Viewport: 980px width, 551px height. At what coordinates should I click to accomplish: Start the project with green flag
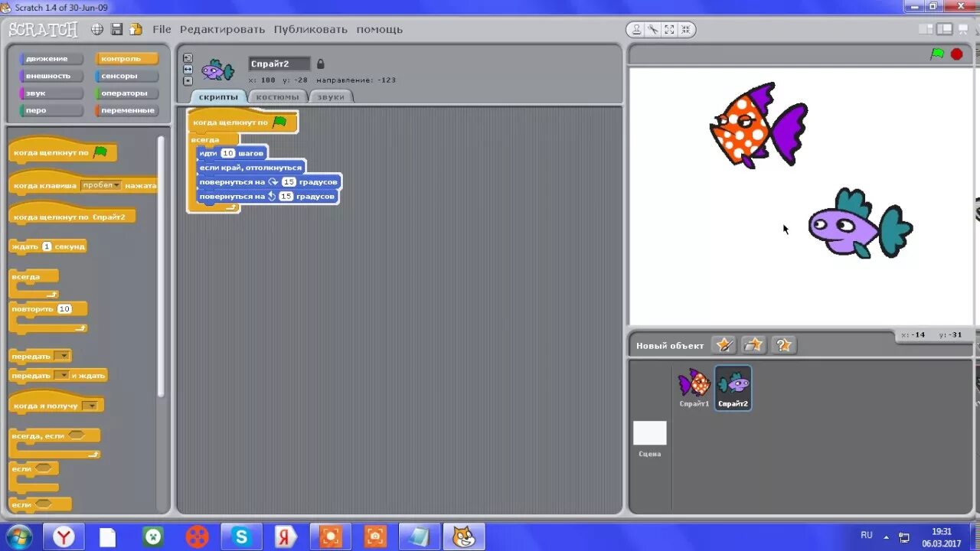(x=937, y=54)
